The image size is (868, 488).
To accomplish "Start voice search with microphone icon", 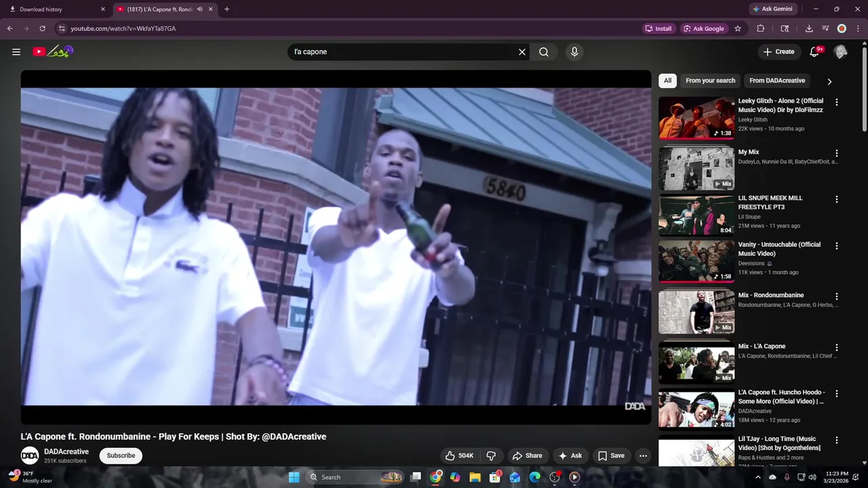I will tap(574, 52).
